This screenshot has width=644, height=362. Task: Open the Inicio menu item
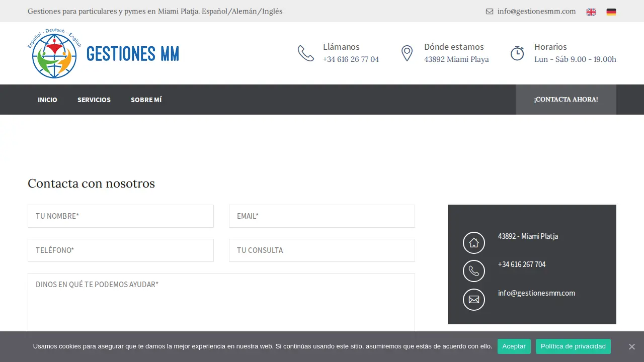pos(47,100)
